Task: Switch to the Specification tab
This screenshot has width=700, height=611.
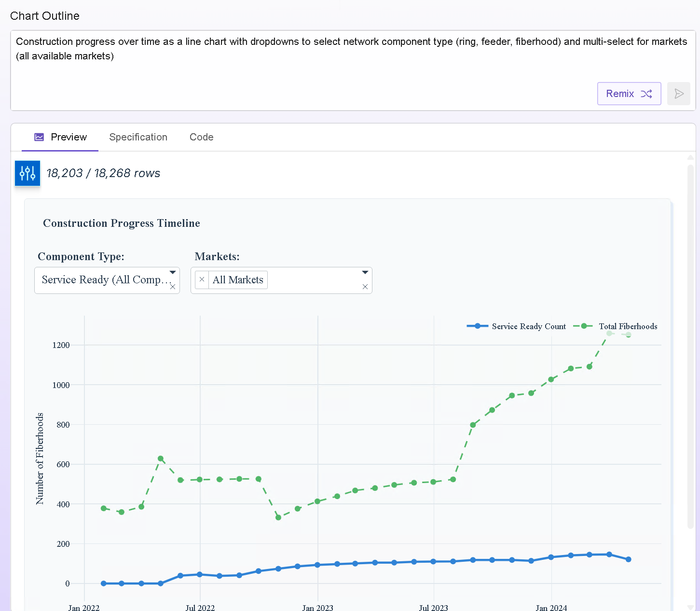Action: click(x=138, y=137)
